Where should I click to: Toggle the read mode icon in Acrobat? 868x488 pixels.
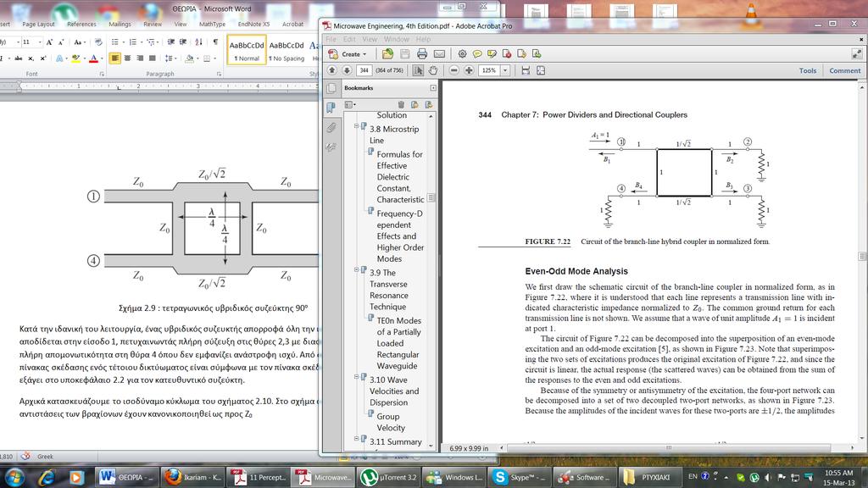coord(857,53)
